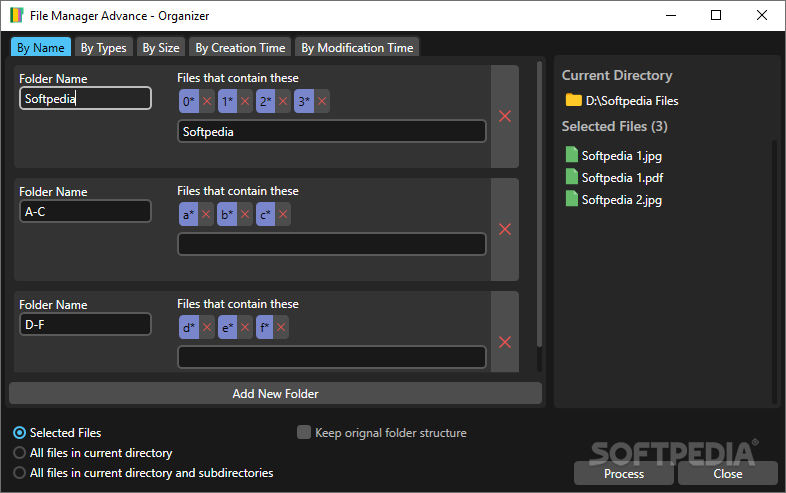Enable Keep orignal folder structure checkbox
The height and width of the screenshot is (493, 786).
point(304,432)
